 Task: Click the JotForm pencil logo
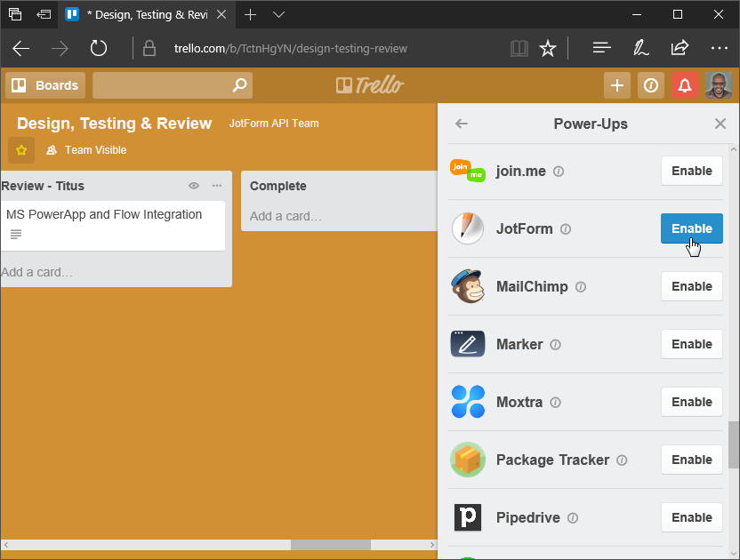tap(468, 228)
